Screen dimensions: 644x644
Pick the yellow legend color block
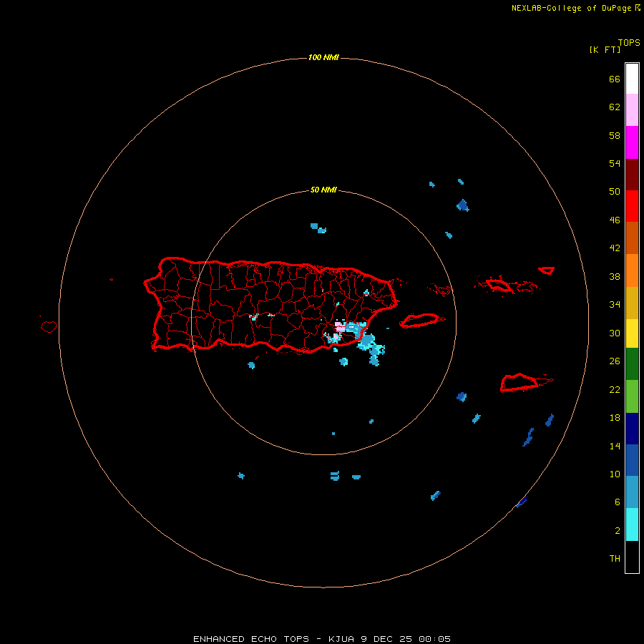(632, 333)
